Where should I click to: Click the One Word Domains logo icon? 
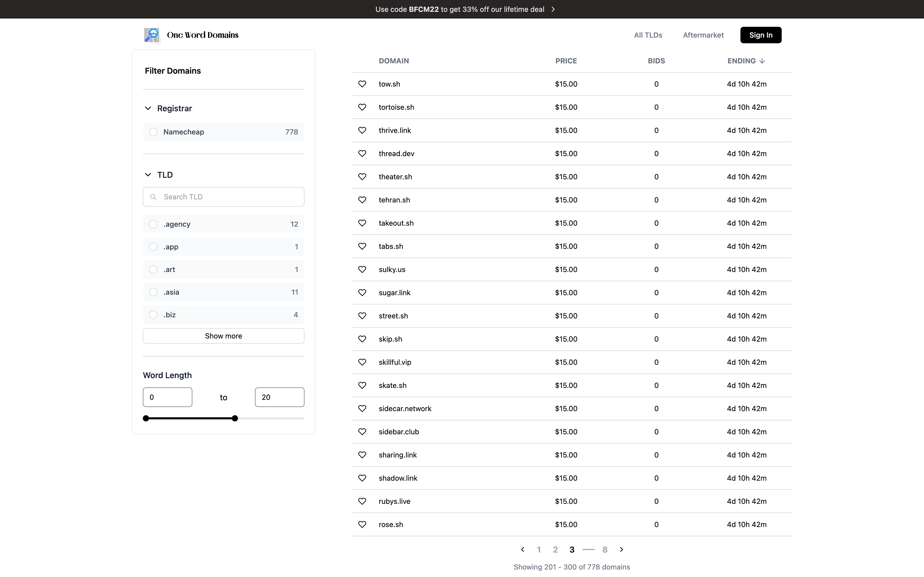point(152,35)
